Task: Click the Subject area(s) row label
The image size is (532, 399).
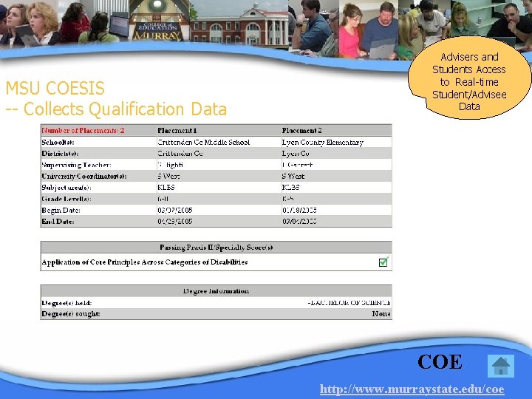Action: click(x=66, y=187)
